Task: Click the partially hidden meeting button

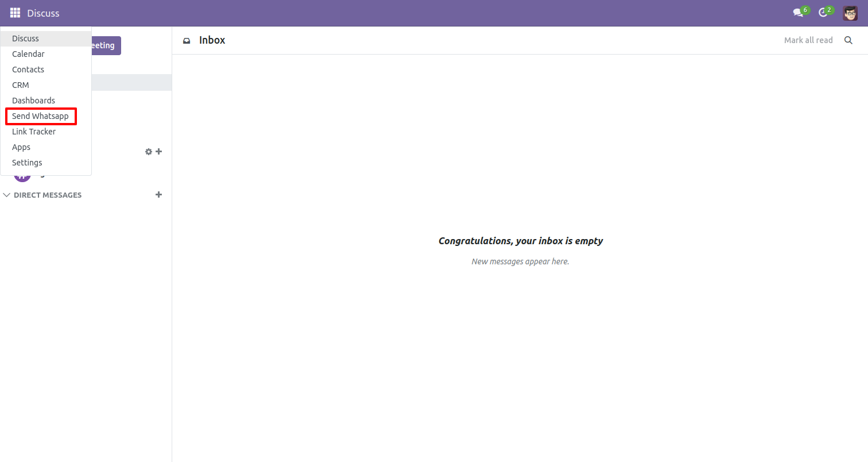Action: coord(106,45)
